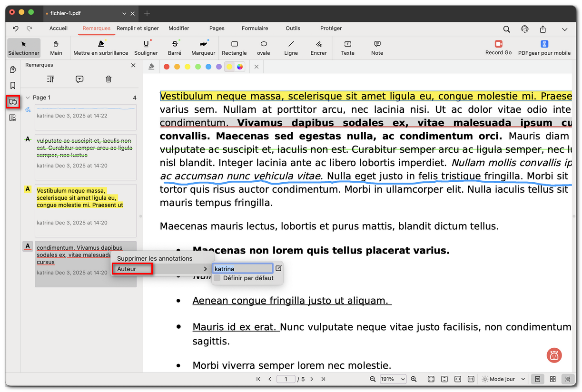Screen dimensions: 582x392
Task: Select the Encrer freehand tool
Action: [318, 48]
